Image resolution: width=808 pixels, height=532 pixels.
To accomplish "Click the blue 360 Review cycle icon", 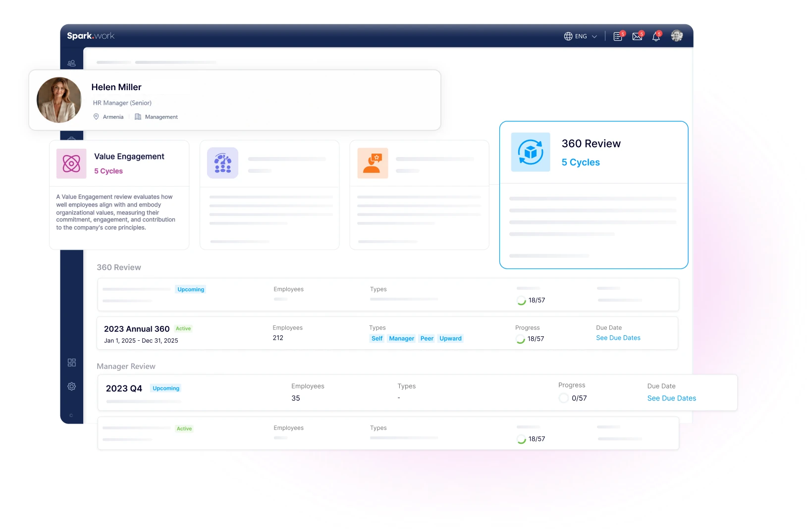I will [531, 152].
